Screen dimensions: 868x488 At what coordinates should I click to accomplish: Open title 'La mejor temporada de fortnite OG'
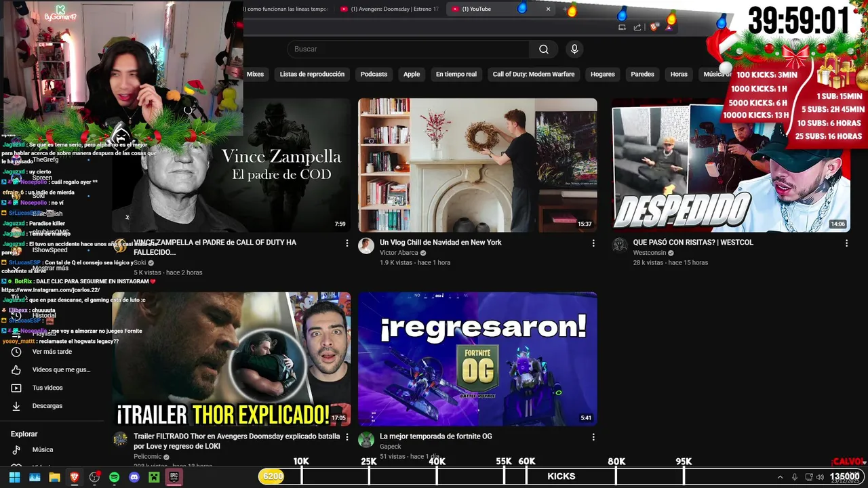(x=436, y=436)
